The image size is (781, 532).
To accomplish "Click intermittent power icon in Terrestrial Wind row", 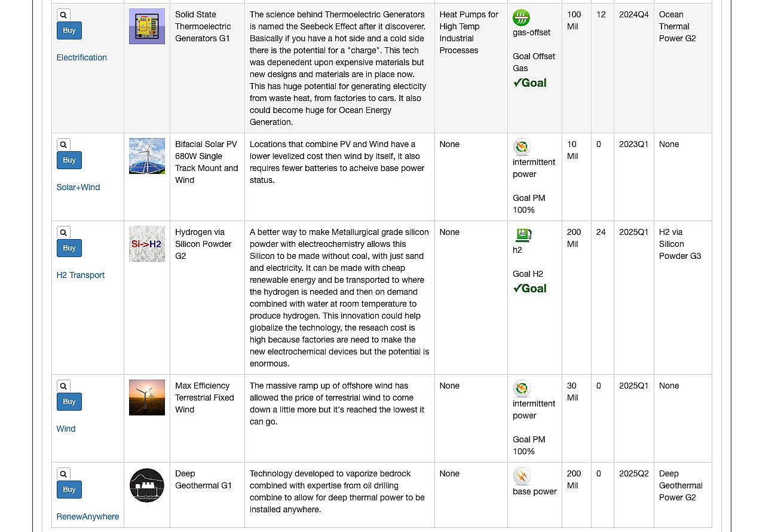I will tap(522, 389).
